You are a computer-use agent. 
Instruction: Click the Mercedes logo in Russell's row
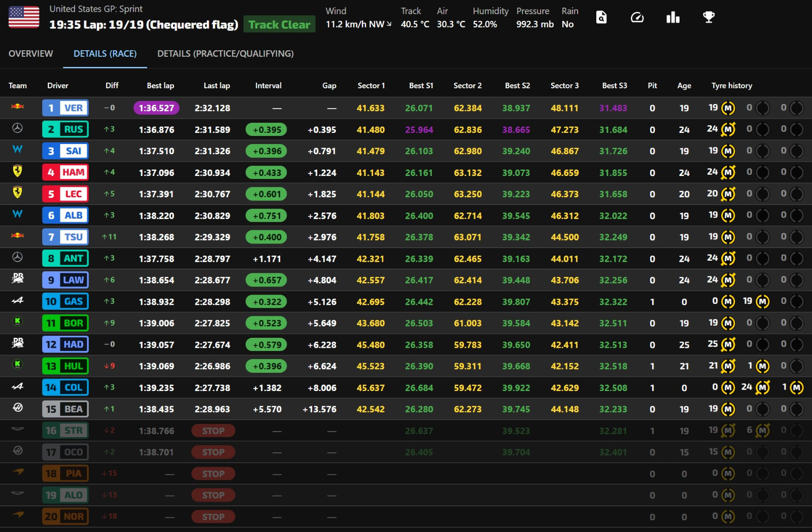(17, 129)
